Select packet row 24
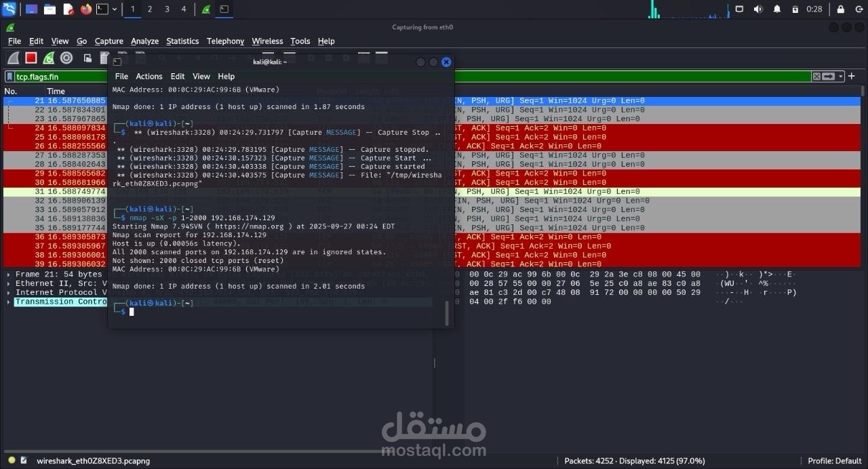Image resolution: width=868 pixels, height=469 pixels. [x=431, y=127]
